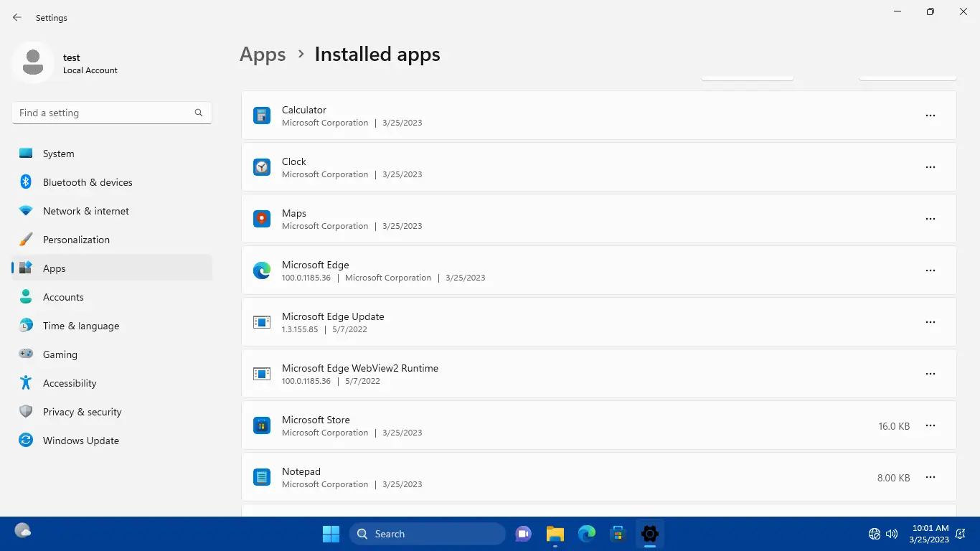Click the Microsoft Edge Update icon
Screen dimensions: 980x551
(x=262, y=322)
